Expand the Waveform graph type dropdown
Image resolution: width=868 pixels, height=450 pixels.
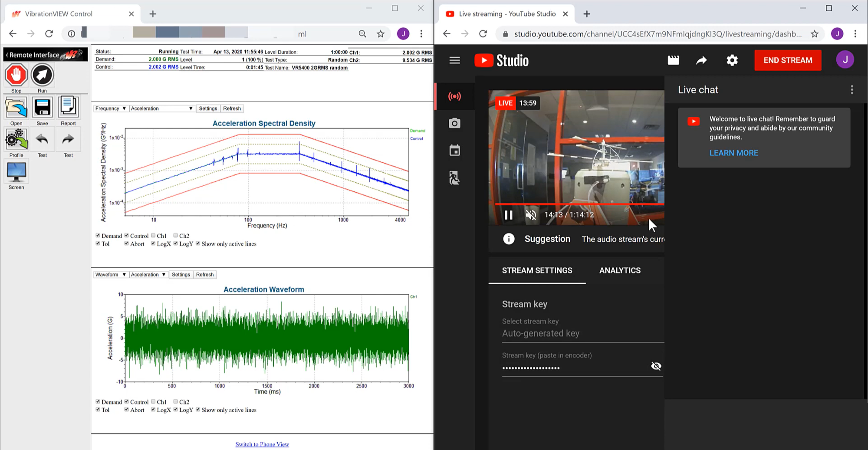[110, 275]
